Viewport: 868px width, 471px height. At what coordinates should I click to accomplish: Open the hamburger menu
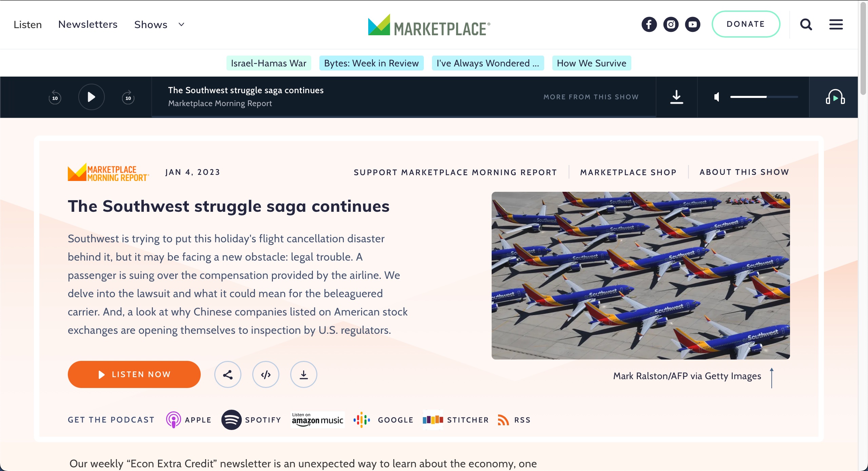[x=836, y=24]
